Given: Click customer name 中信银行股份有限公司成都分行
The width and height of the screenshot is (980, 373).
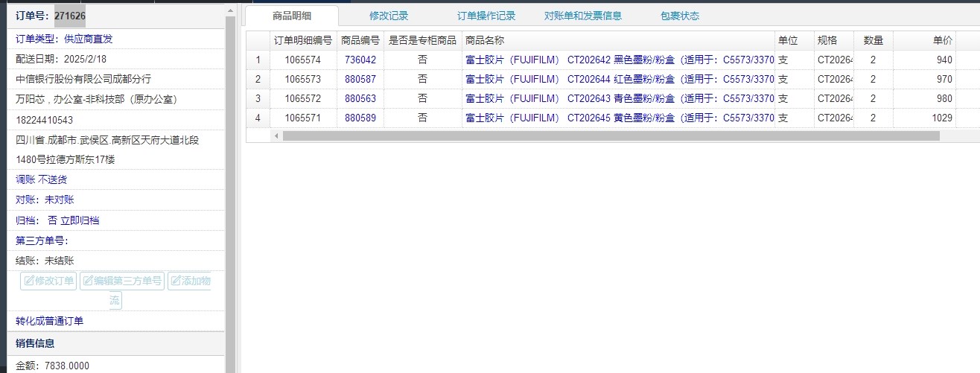Looking at the screenshot, I should click(x=83, y=79).
